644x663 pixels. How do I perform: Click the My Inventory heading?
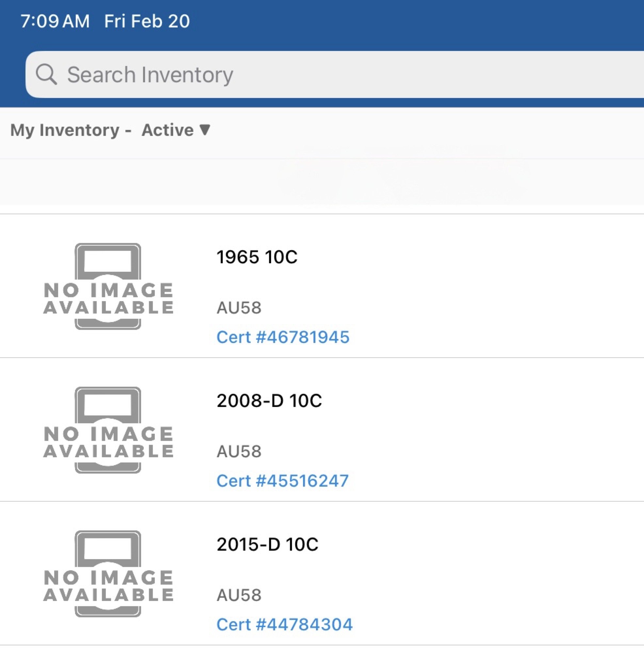click(x=65, y=130)
